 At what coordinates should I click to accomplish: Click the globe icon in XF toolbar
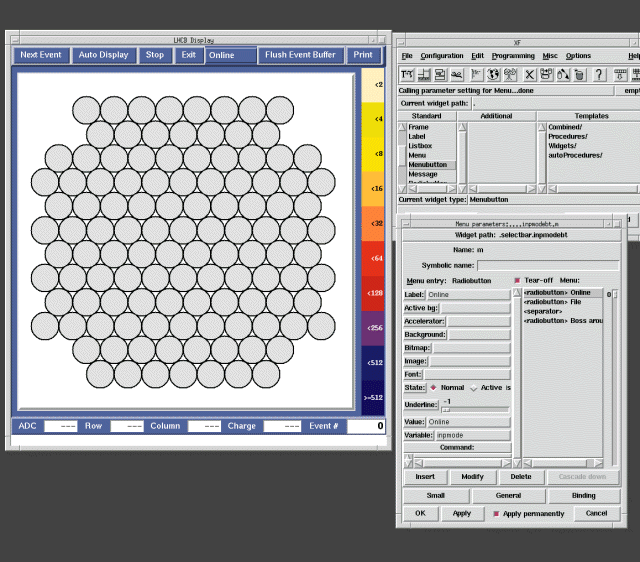click(493, 74)
